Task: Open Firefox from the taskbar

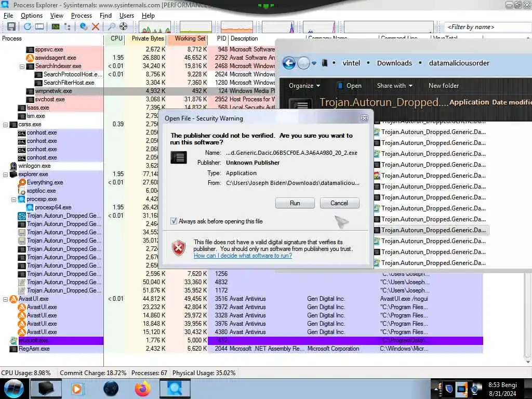Action: [x=143, y=389]
